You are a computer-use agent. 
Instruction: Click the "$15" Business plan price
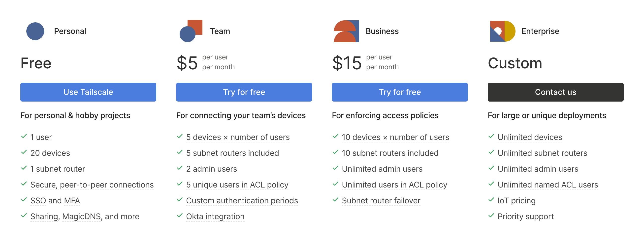click(x=347, y=63)
